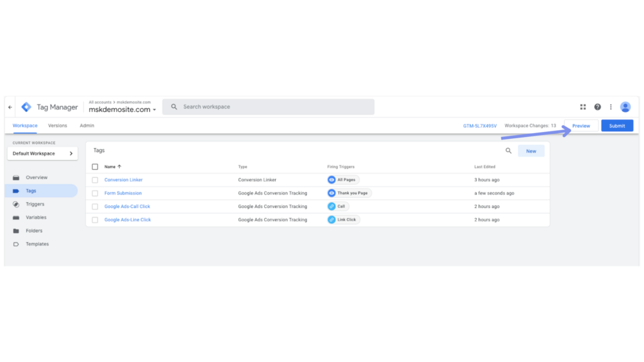Viewport: 644px width, 362px height.
Task: Click the Overview sidebar icon
Action: click(x=16, y=178)
